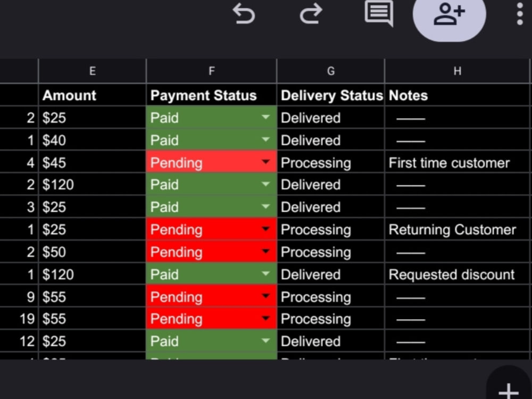Image resolution: width=532 pixels, height=399 pixels.
Task: Select Processing cell beside Returning Customer
Action: point(331,229)
